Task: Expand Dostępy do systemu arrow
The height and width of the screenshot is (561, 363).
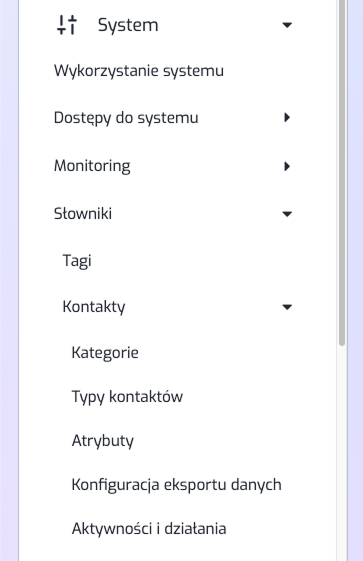Action: pos(287,117)
